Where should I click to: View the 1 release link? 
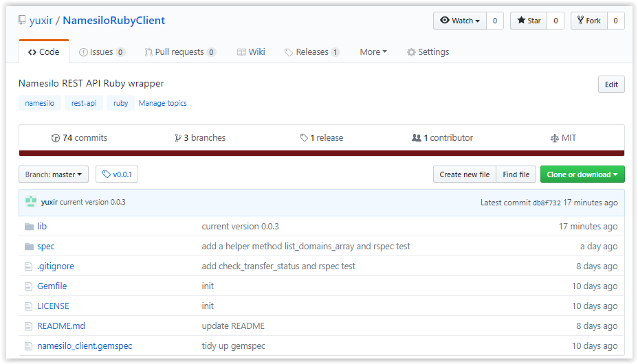point(322,138)
